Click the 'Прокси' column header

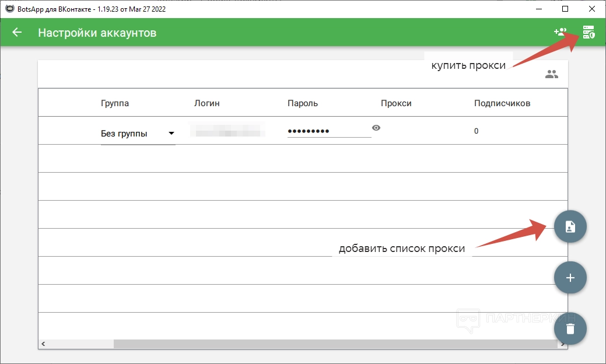396,103
